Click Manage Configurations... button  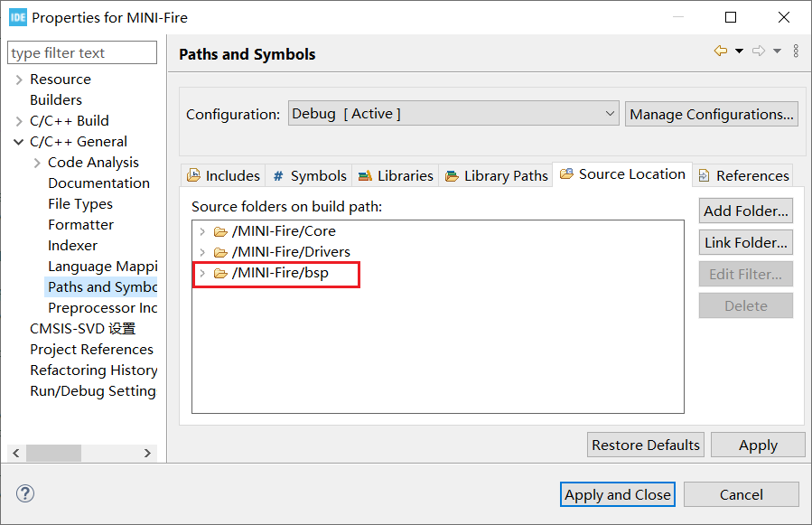click(712, 114)
